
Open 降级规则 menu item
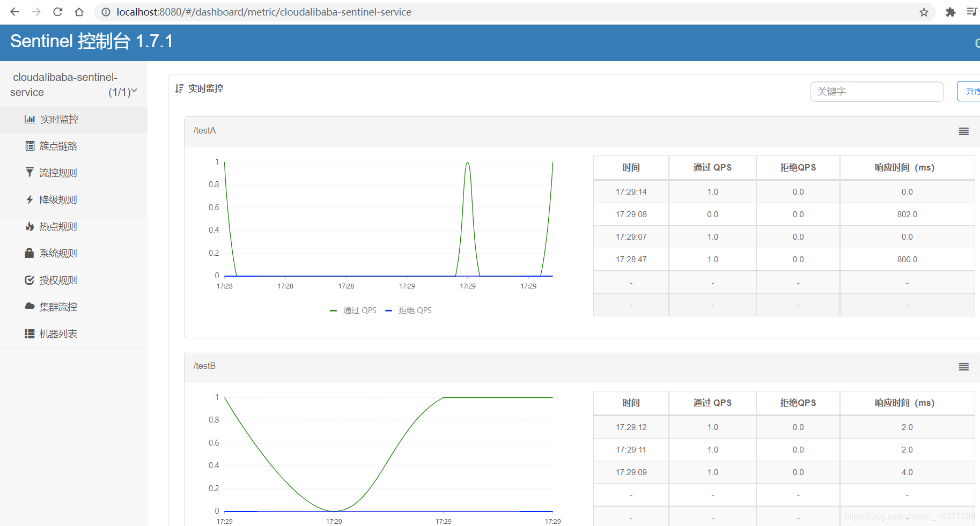coord(73,199)
